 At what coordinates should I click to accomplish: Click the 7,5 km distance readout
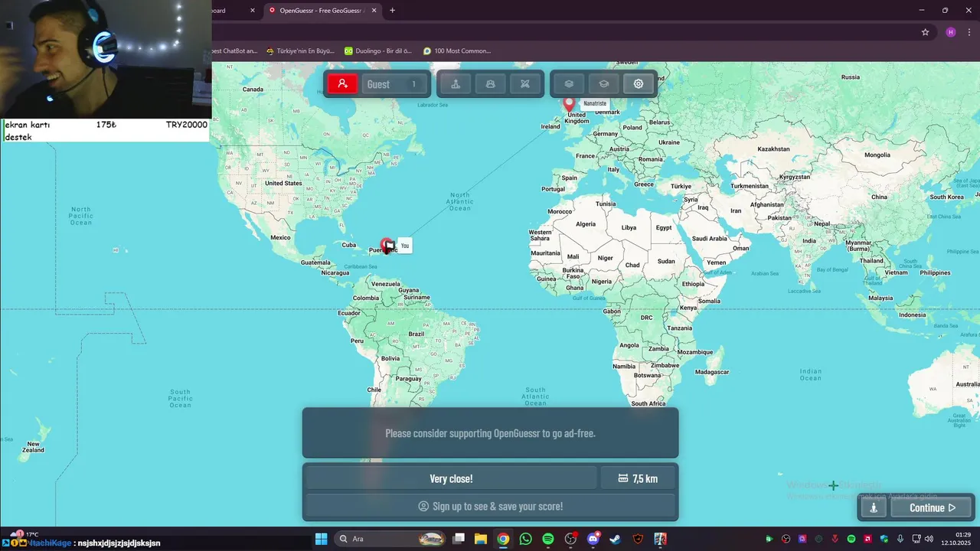pyautogui.click(x=638, y=478)
